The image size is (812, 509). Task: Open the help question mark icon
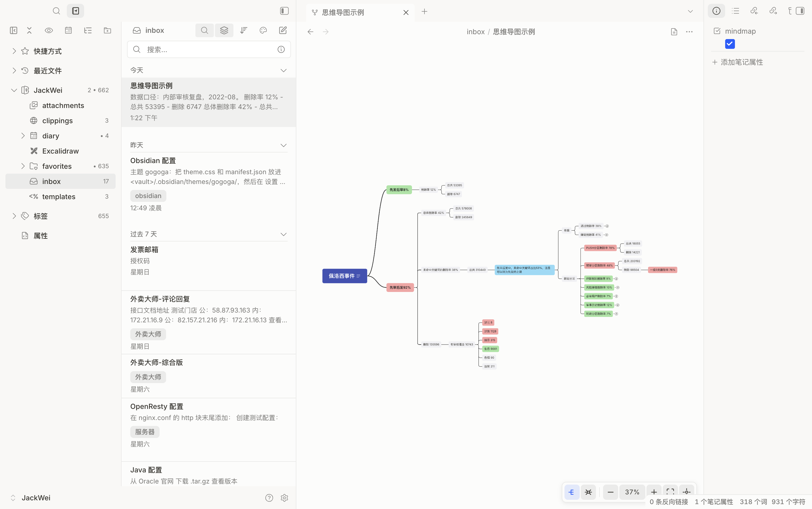pyautogui.click(x=269, y=498)
